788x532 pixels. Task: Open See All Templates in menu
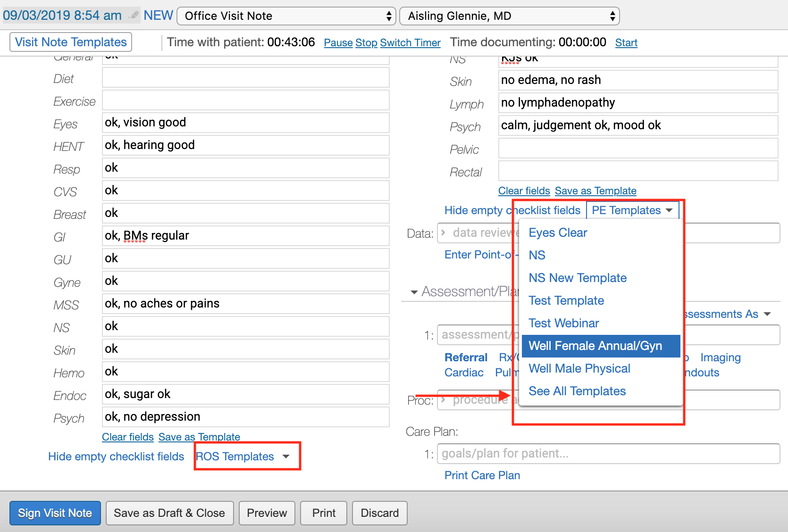pos(577,391)
